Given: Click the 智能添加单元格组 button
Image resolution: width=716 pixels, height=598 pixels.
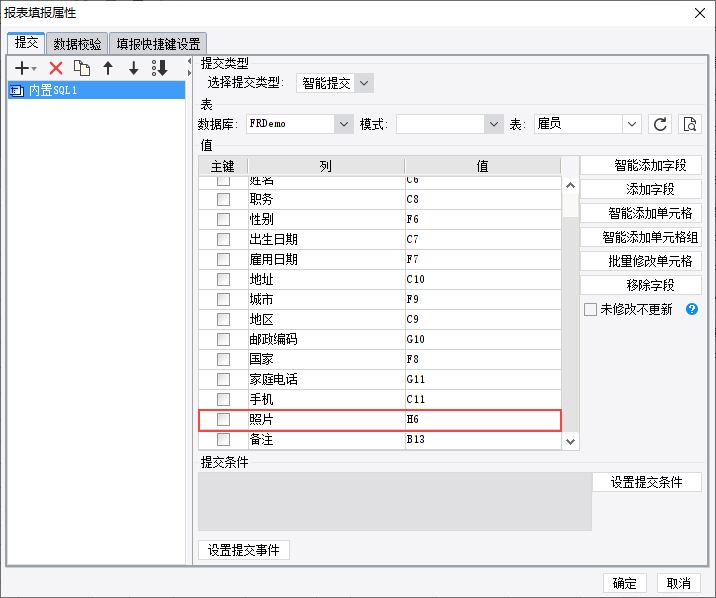Looking at the screenshot, I should click(641, 237).
